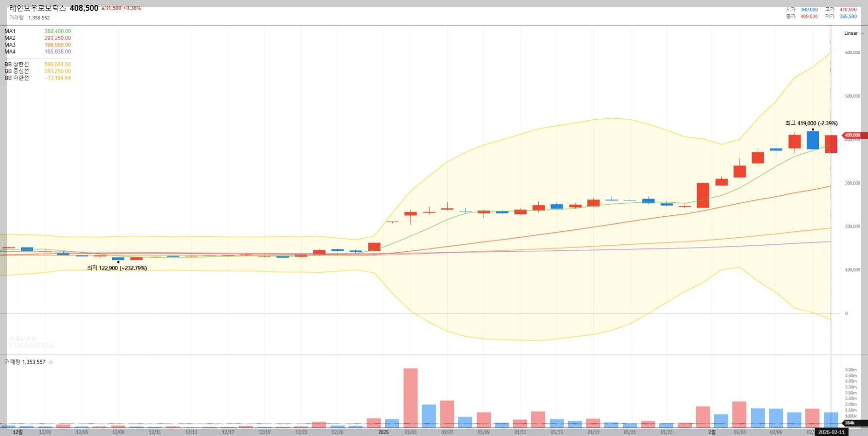This screenshot has height=436, width=868.
Task: Click the +8.36% change value
Action: pos(132,8)
